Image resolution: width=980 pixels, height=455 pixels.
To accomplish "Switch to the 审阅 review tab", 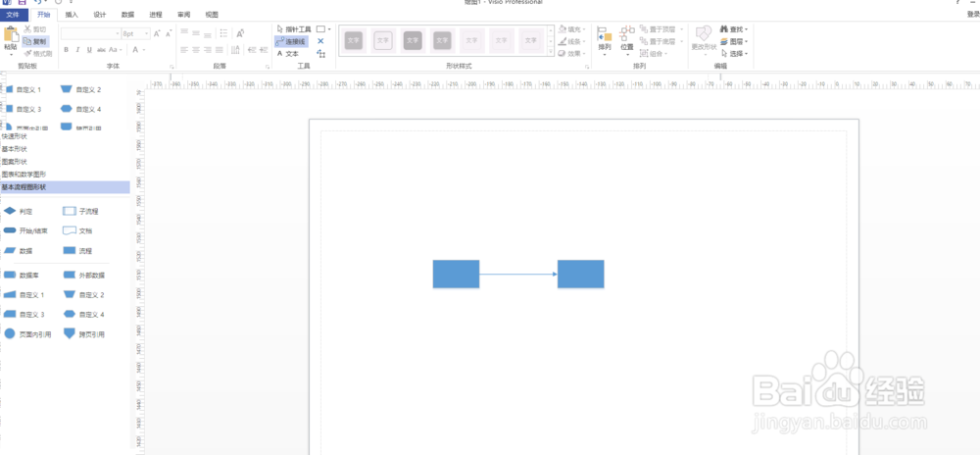I will click(184, 15).
